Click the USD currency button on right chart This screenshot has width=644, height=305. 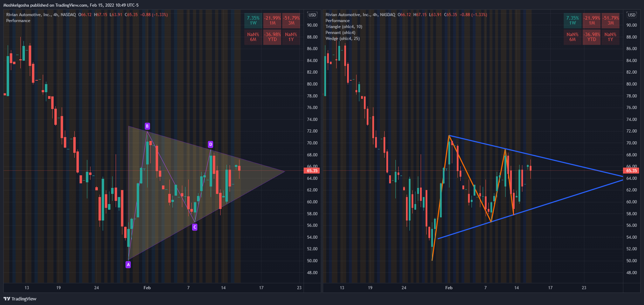pyautogui.click(x=631, y=15)
